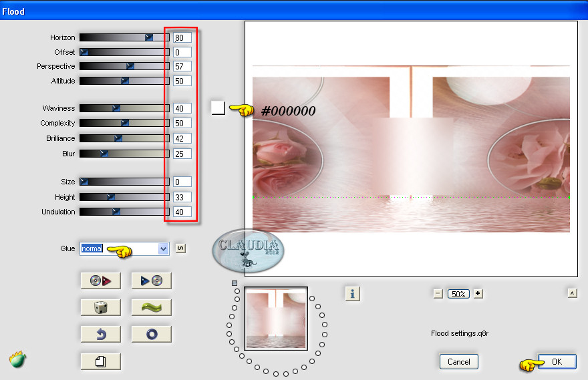
Task: Click the Horizon slider handle
Action: point(149,37)
